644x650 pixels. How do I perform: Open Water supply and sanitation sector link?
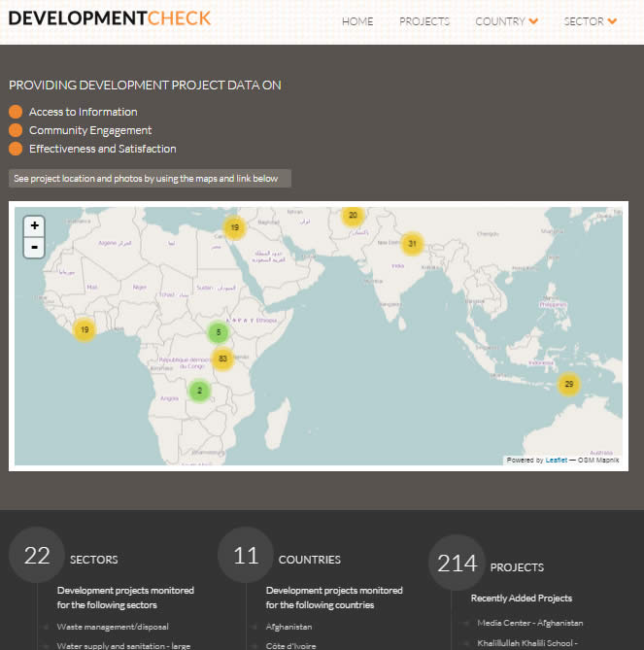[123, 646]
